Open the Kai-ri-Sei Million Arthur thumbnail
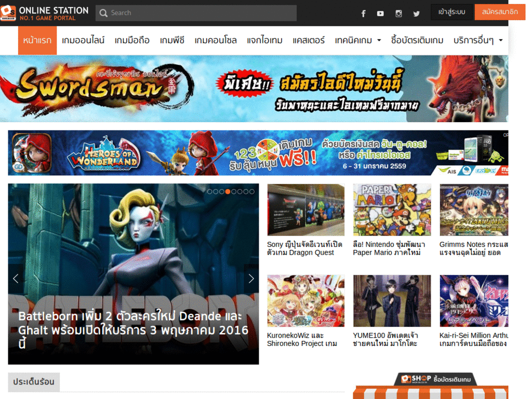The image size is (532, 399). click(474, 301)
